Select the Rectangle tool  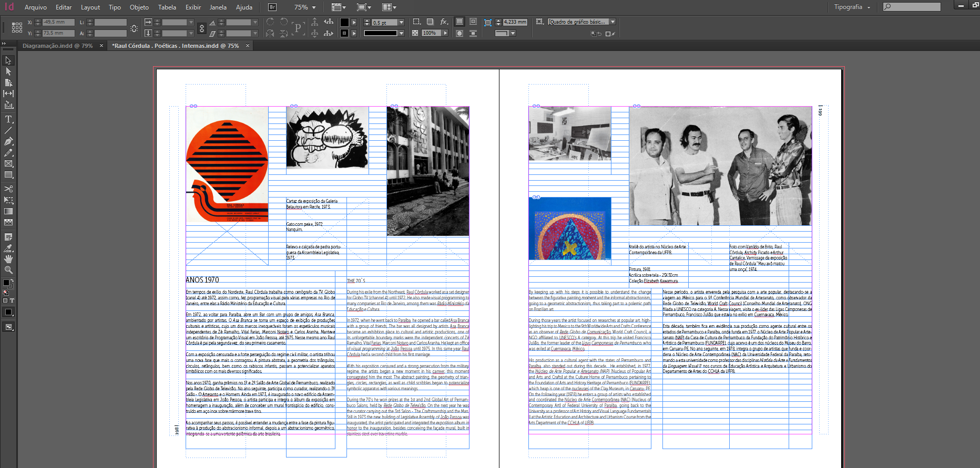pyautogui.click(x=8, y=175)
